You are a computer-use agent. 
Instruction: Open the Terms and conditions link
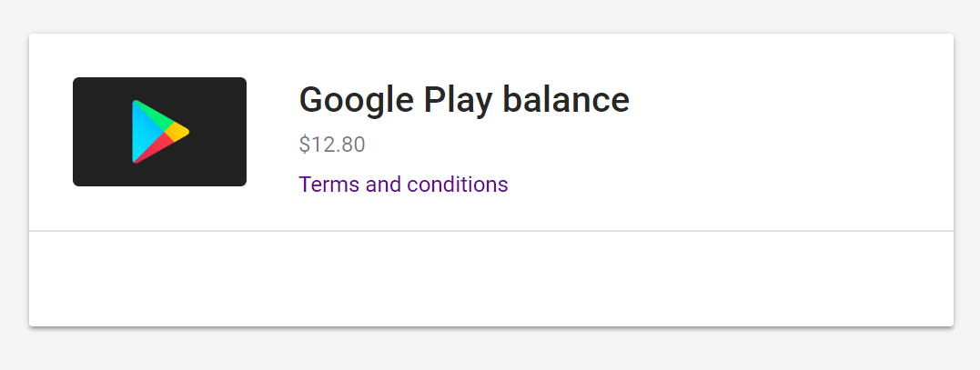403,185
